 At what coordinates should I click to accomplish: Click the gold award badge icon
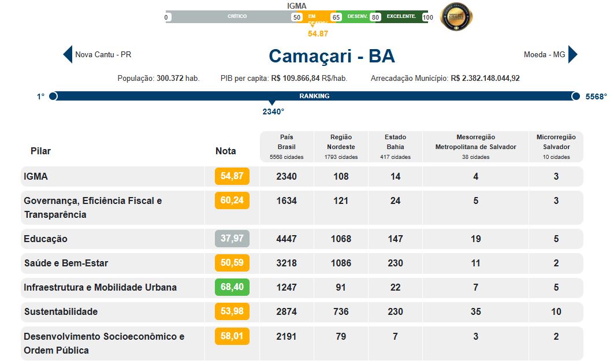[456, 17]
